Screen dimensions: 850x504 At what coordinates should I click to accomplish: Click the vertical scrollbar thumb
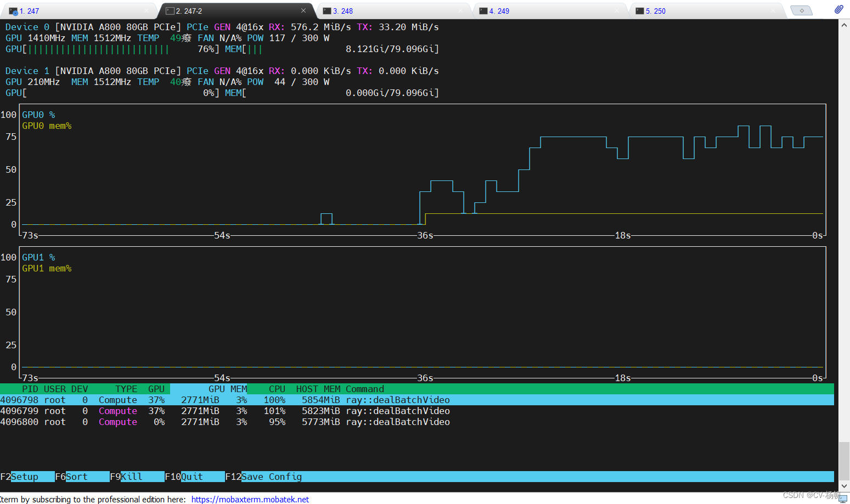click(x=844, y=461)
